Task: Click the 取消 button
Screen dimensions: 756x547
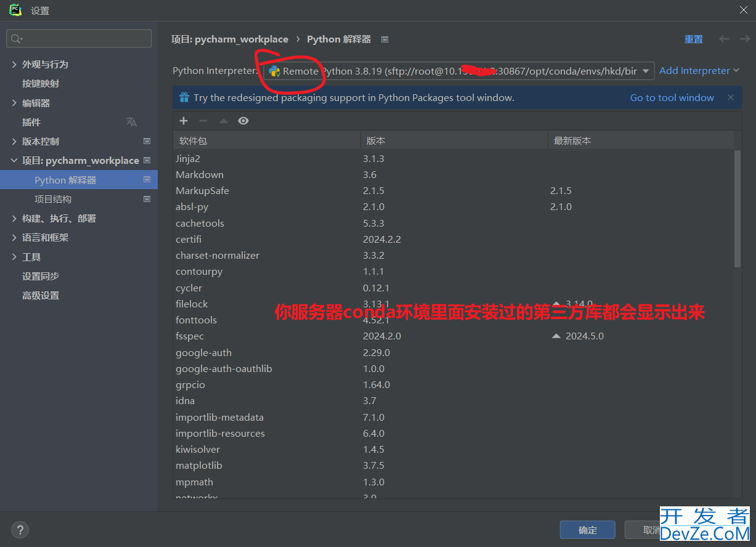Action: point(652,530)
